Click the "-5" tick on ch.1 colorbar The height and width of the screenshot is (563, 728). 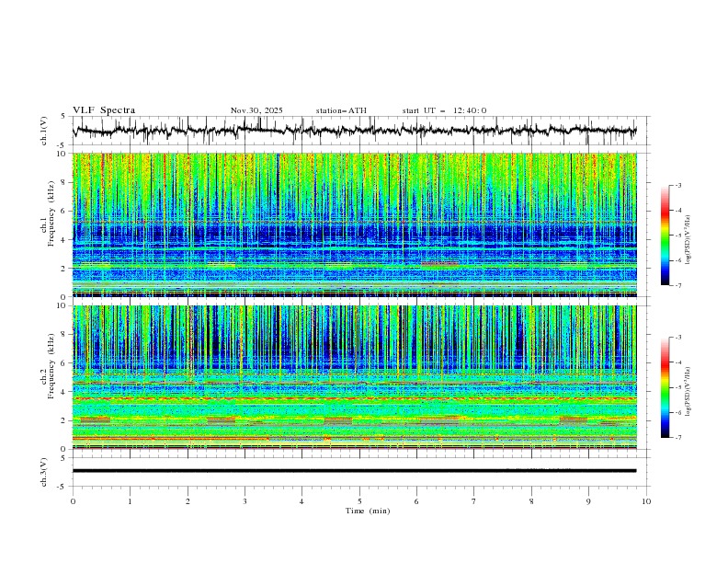[677, 236]
